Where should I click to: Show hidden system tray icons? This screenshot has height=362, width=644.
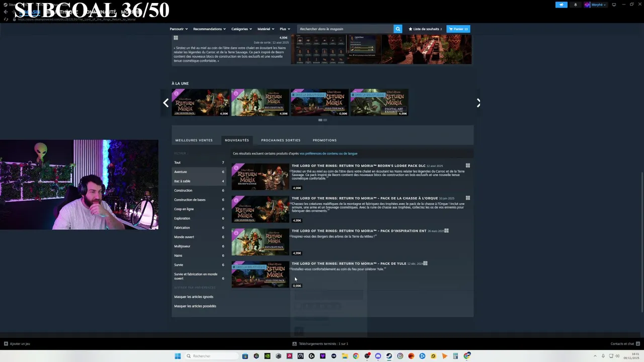click(595, 356)
